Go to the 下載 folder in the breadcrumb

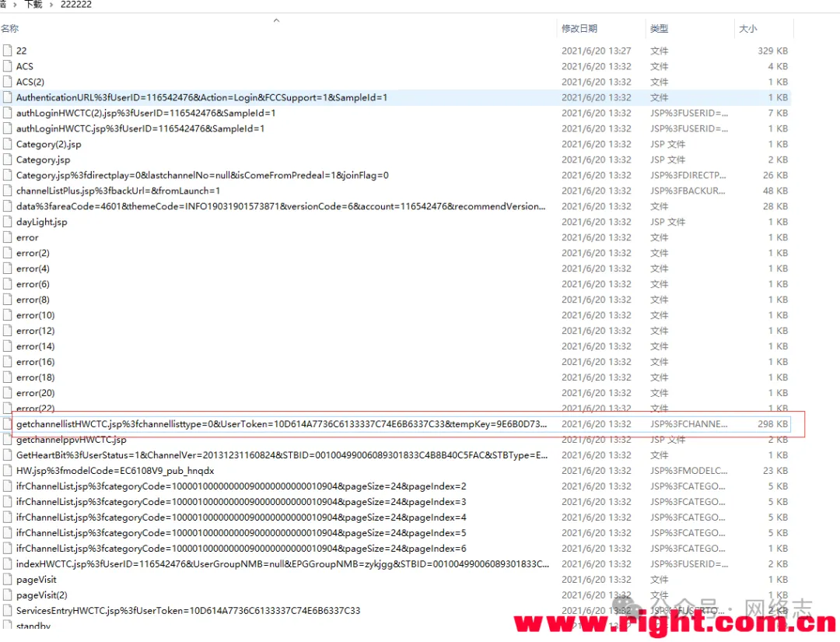tap(33, 5)
